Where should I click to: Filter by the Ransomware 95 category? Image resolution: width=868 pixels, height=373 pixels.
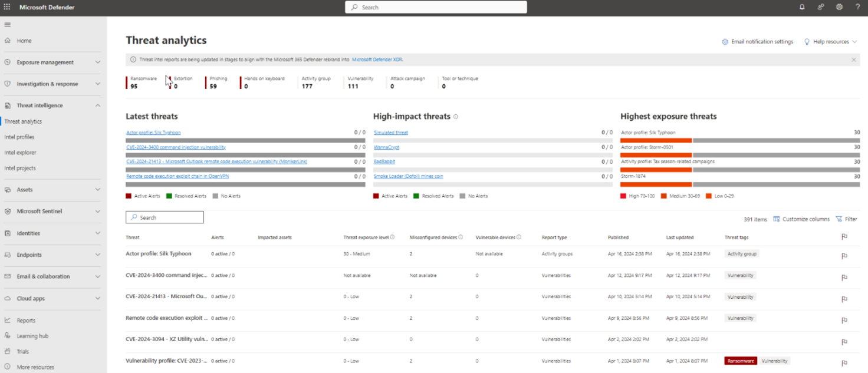point(142,82)
